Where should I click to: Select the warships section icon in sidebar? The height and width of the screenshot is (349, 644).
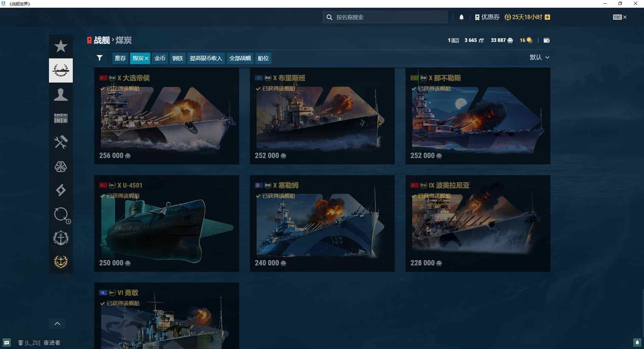[61, 70]
